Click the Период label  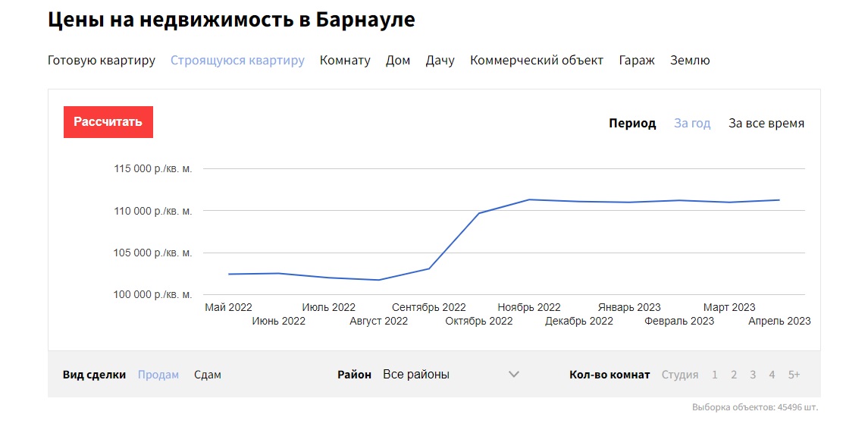[632, 123]
